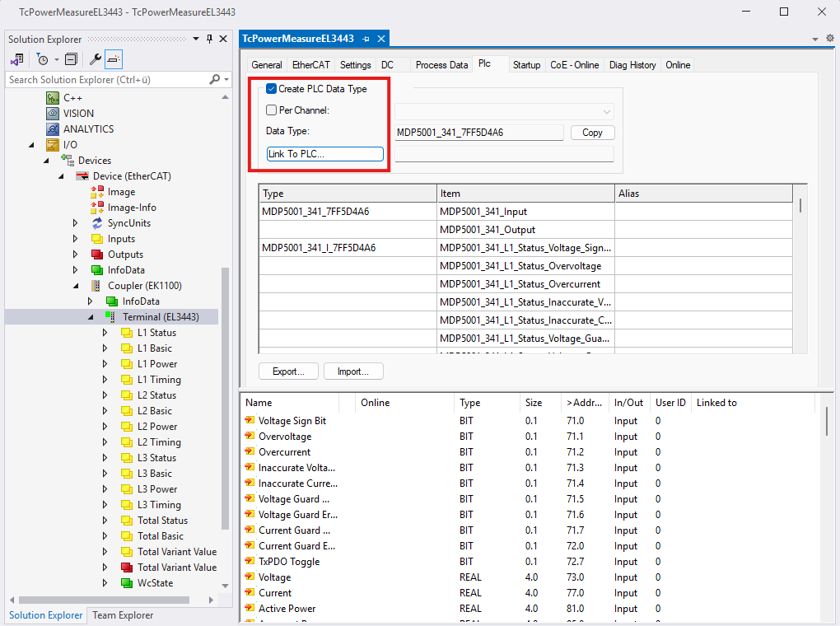Click the Preview Selected Items toolbar icon
Screen dimensions: 840x626
114,59
